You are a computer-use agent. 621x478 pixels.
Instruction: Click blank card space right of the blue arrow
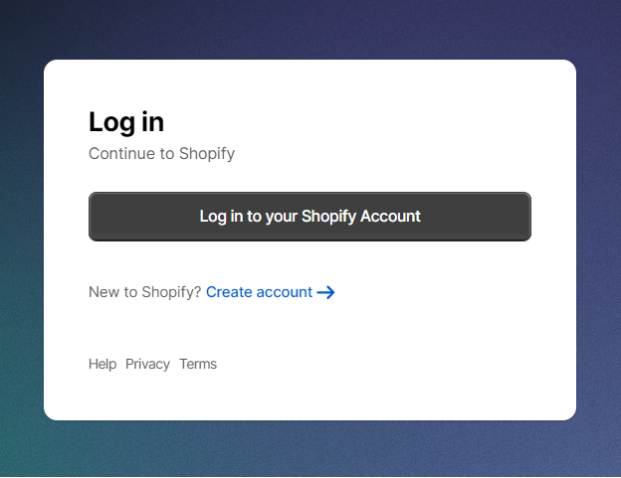point(450,292)
